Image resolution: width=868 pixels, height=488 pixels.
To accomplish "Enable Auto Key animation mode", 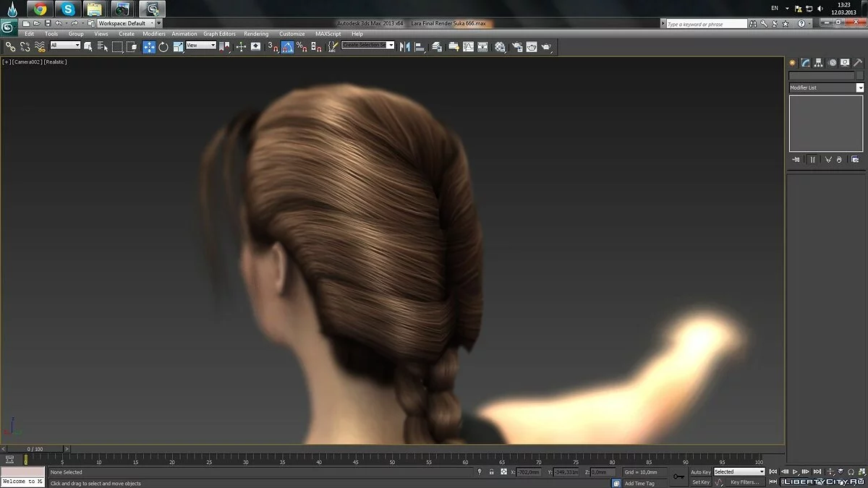I will pyautogui.click(x=700, y=472).
